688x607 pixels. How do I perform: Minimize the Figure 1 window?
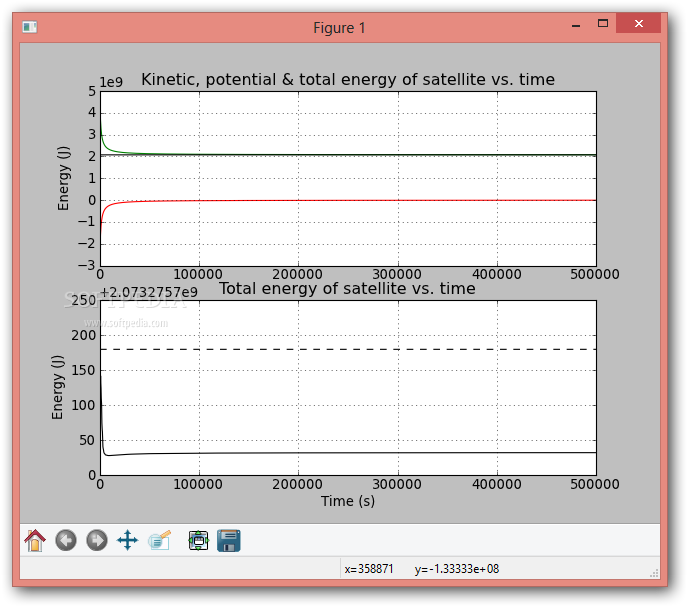tap(576, 25)
